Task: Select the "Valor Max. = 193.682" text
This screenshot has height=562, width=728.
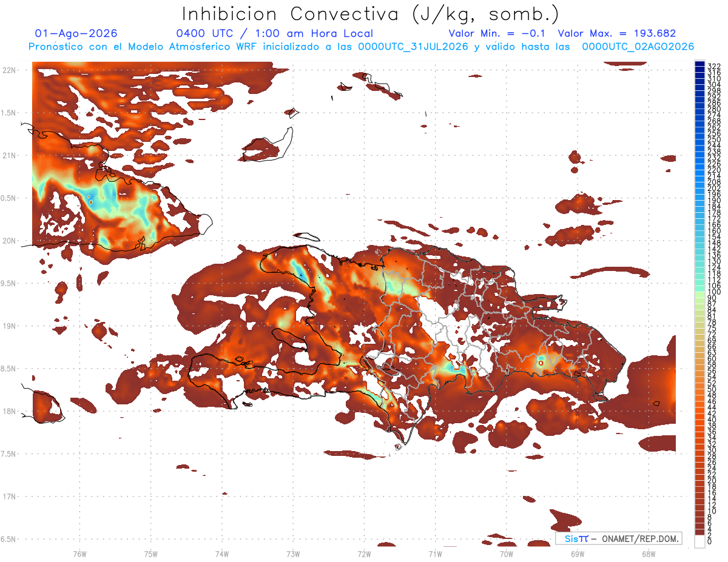Action: 617,34
